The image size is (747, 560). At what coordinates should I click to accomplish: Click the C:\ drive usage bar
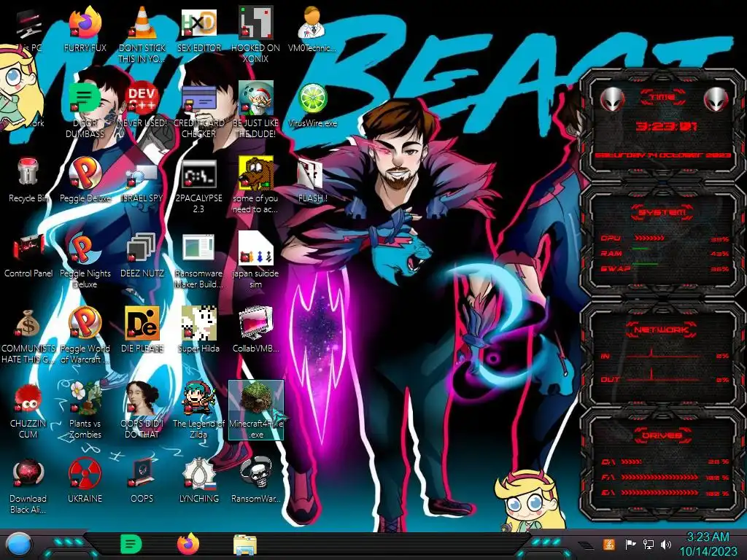(631, 462)
